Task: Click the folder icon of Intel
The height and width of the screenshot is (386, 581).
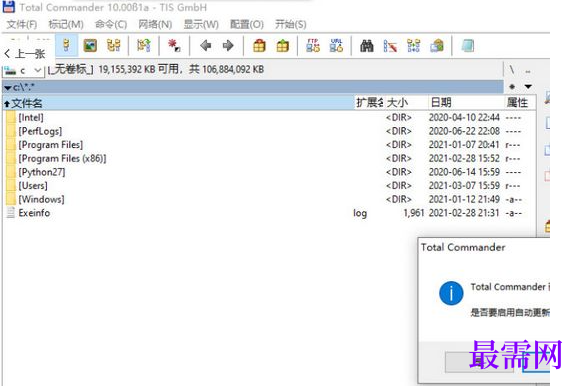Action: [11, 117]
